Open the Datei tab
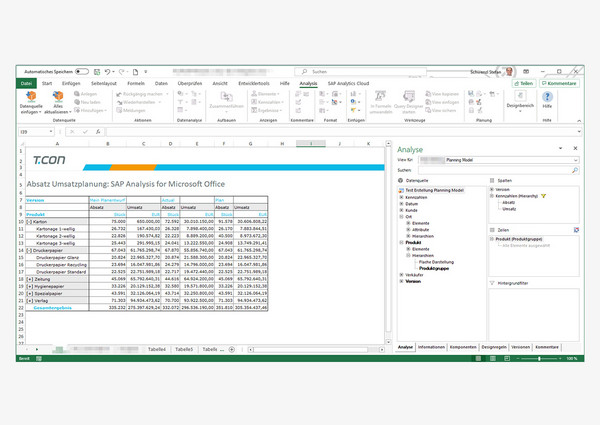The image size is (600, 425). tap(26, 83)
